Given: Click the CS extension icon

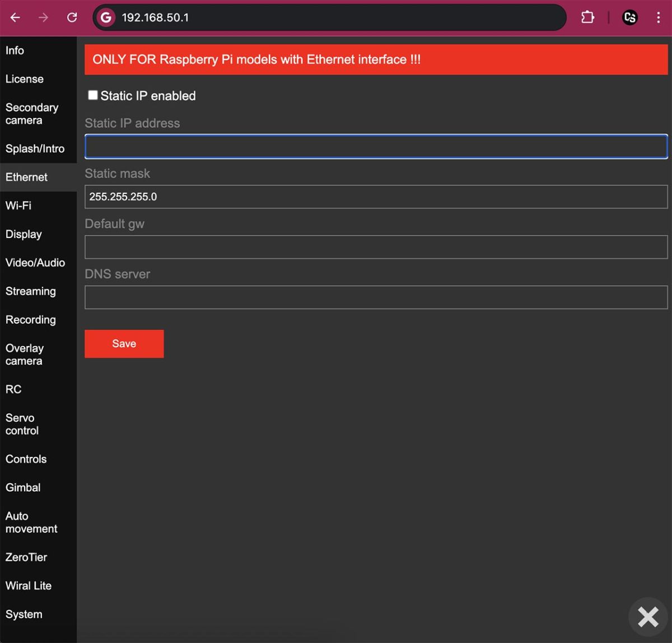Looking at the screenshot, I should click(629, 17).
